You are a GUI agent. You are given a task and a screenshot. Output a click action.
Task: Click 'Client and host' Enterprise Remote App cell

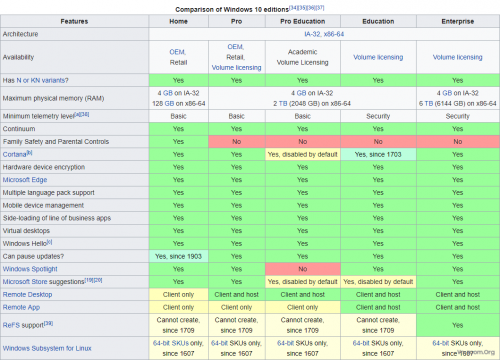(x=458, y=307)
